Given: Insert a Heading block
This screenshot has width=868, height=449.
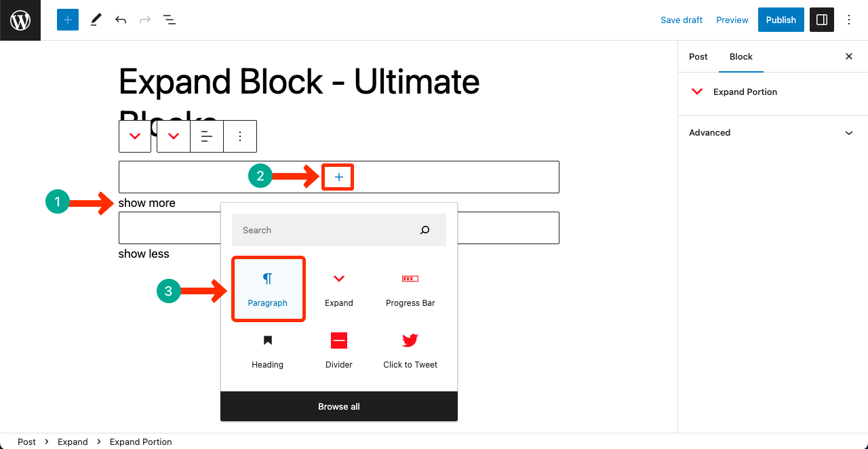Looking at the screenshot, I should (x=267, y=350).
